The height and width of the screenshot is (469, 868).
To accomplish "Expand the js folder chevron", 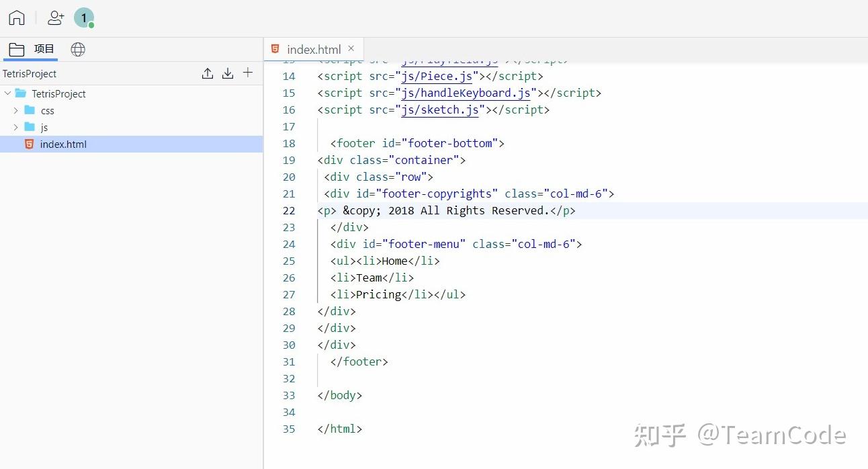I will point(16,127).
